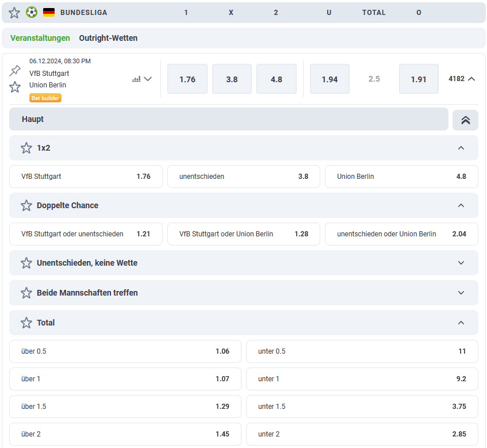The height and width of the screenshot is (448, 487).
Task: Expand Beide Mannschaften treffen section
Action: tap(461, 293)
